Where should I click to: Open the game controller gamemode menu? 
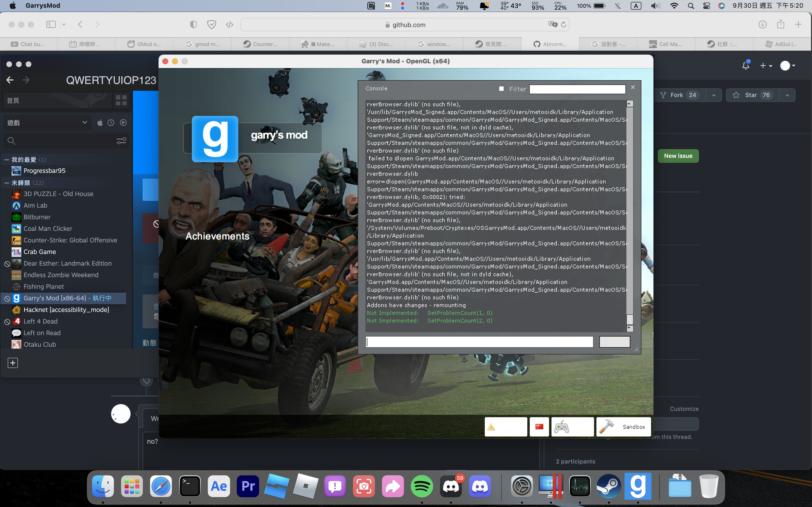click(572, 427)
